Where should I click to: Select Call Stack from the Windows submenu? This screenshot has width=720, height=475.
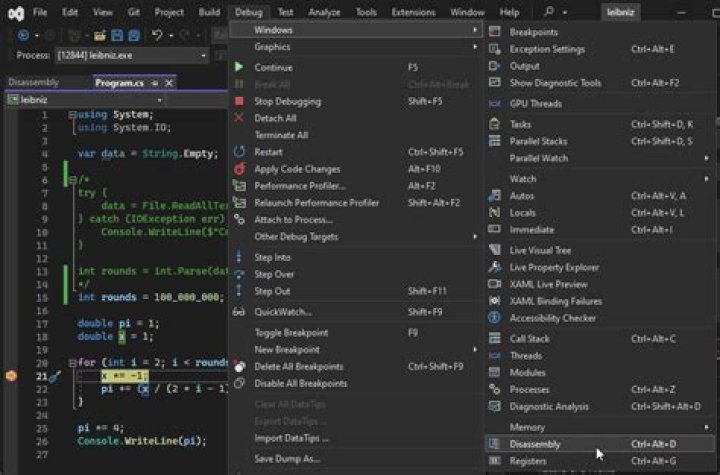529,339
